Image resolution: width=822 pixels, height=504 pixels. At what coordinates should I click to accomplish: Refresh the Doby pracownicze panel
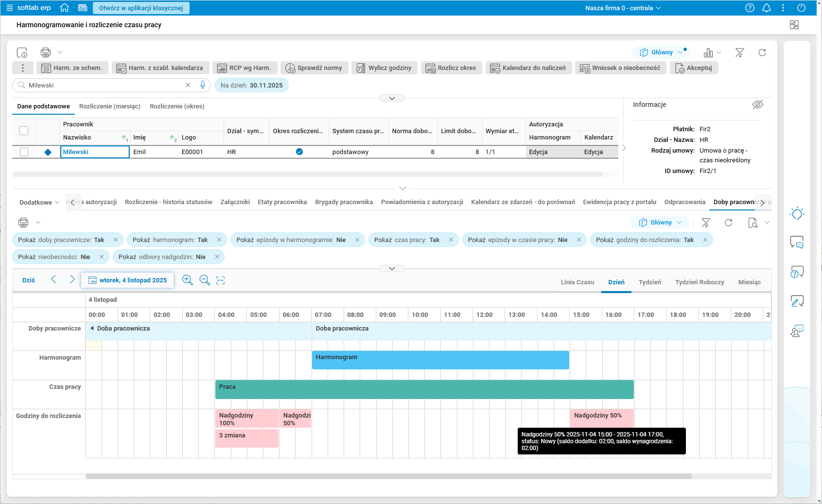[729, 223]
